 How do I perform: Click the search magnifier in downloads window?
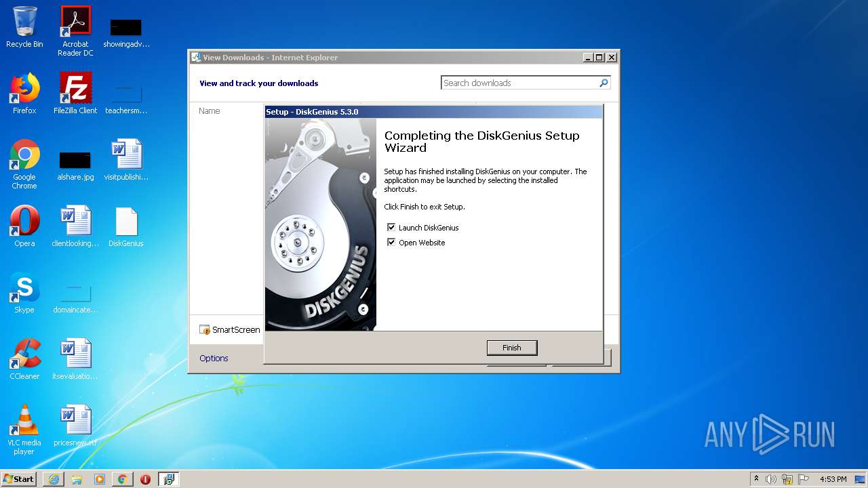coord(604,83)
